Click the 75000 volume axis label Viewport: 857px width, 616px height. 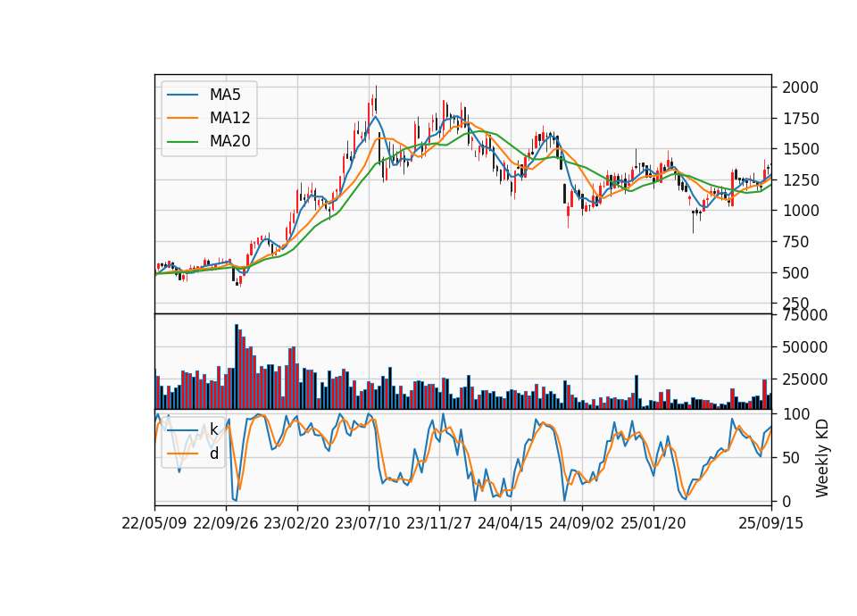pos(805,315)
